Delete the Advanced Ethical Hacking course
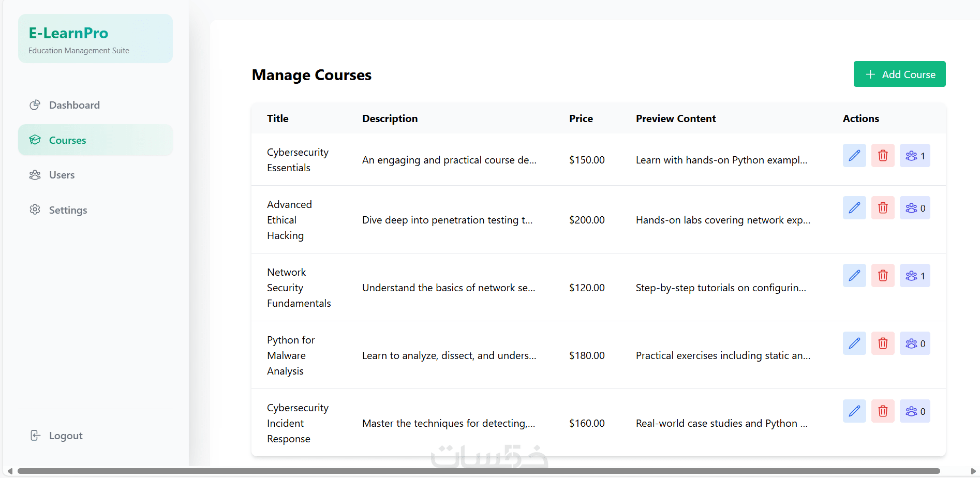Screen dimensions: 980x478 click(883, 208)
